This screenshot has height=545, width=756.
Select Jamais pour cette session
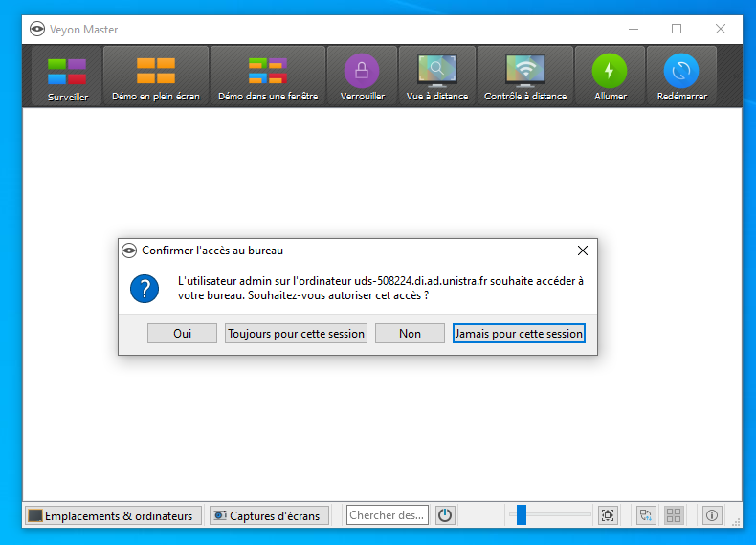(518, 334)
